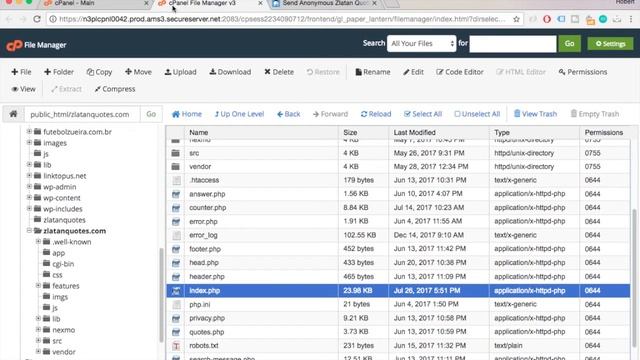Launch the Code Editor
Viewport: 640px width, 360px height.
(460, 72)
